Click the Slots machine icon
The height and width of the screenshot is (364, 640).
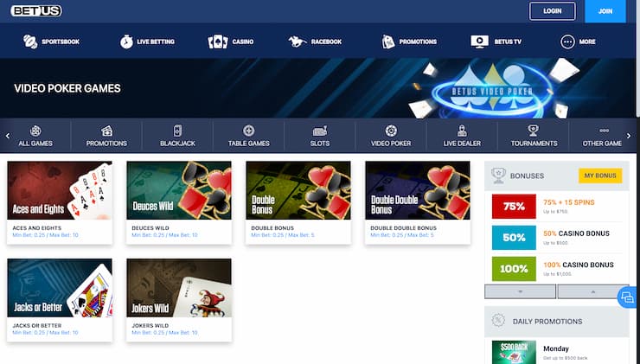coord(320,131)
